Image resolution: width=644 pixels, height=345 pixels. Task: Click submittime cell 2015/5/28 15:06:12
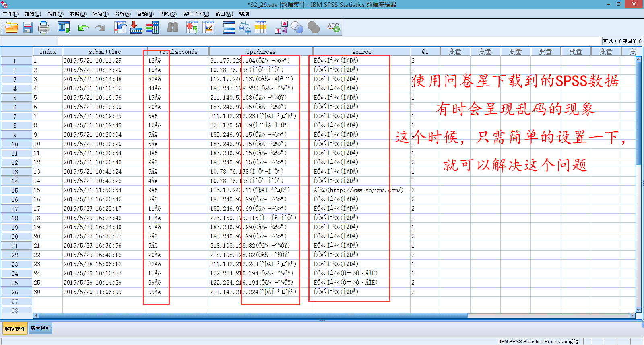(x=105, y=264)
